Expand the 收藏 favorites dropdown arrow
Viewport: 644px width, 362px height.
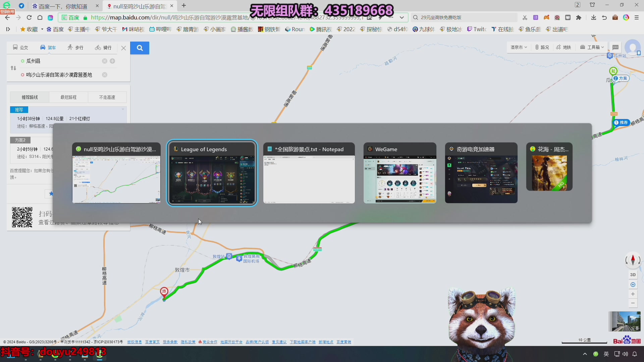click(x=42, y=29)
